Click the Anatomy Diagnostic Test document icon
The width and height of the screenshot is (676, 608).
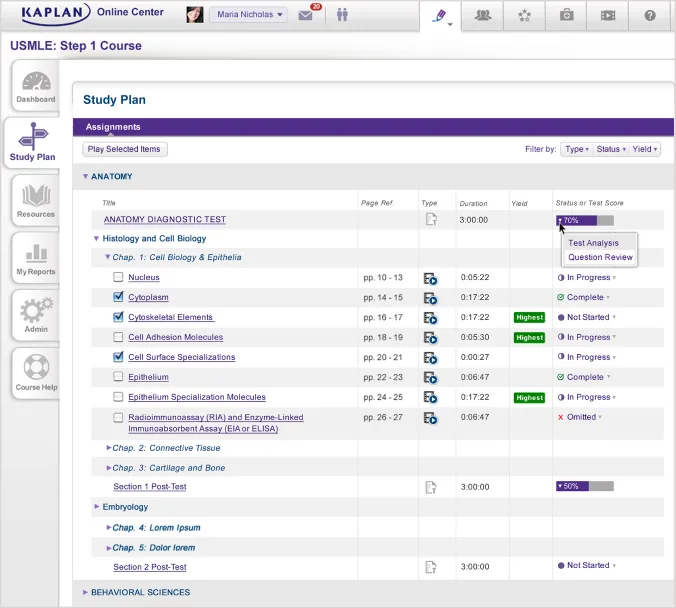(x=431, y=219)
